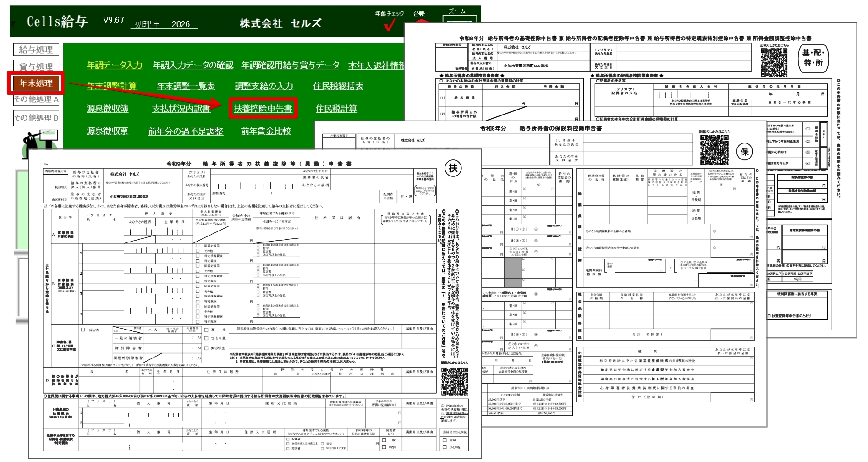Open the 年調データ入力 link
This screenshot has width=868, height=462.
click(x=115, y=65)
